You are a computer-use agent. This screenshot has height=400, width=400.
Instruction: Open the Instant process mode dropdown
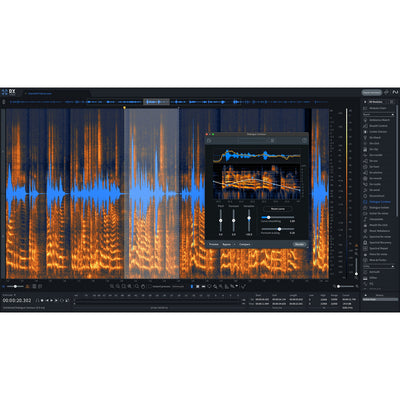point(178,286)
